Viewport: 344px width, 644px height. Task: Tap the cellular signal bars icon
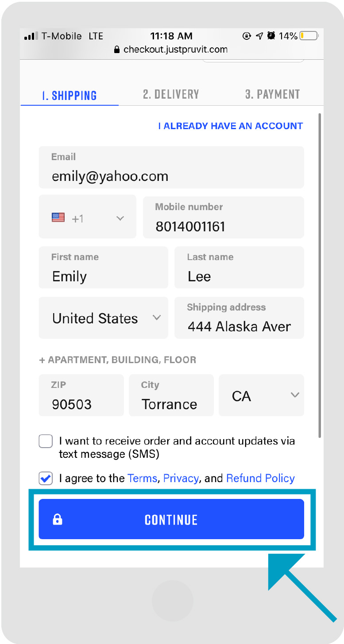31,36
